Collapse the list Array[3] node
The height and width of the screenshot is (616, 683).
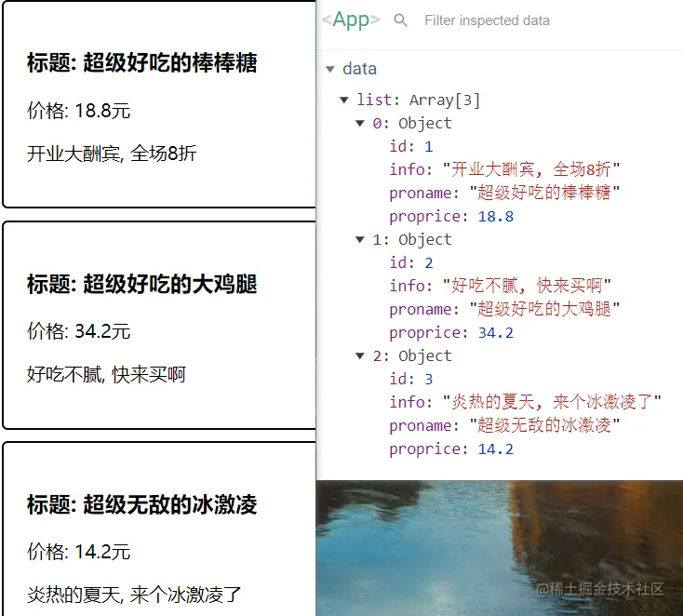344,100
